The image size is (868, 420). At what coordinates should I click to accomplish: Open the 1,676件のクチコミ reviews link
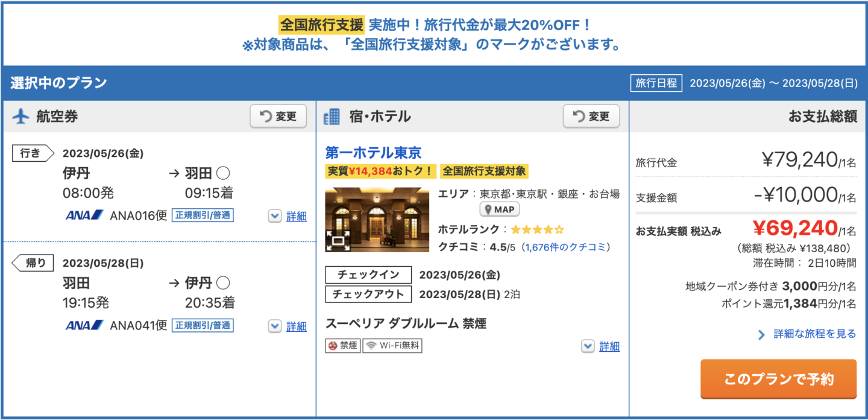(x=567, y=247)
